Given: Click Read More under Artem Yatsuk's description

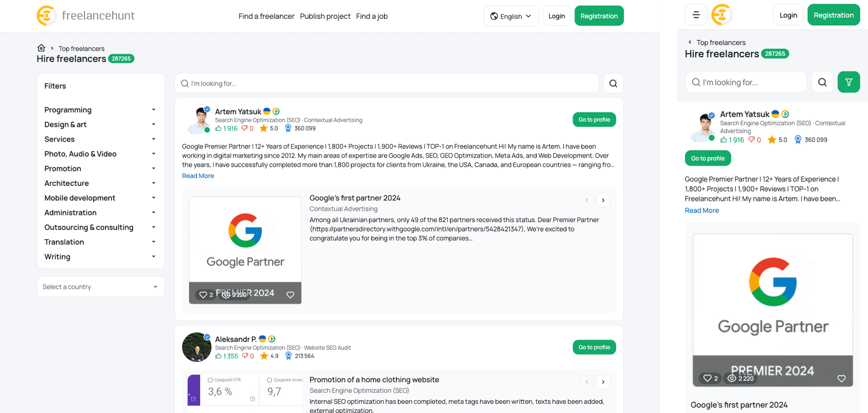Looking at the screenshot, I should point(198,176).
